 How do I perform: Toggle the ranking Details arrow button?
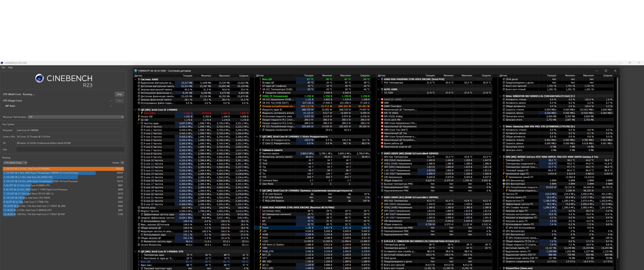[122, 163]
